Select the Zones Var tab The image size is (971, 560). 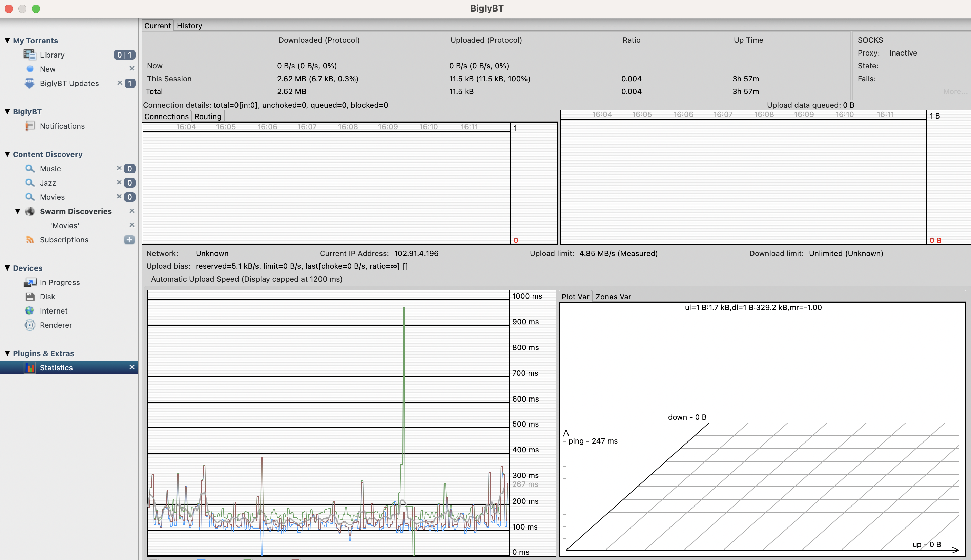(613, 297)
